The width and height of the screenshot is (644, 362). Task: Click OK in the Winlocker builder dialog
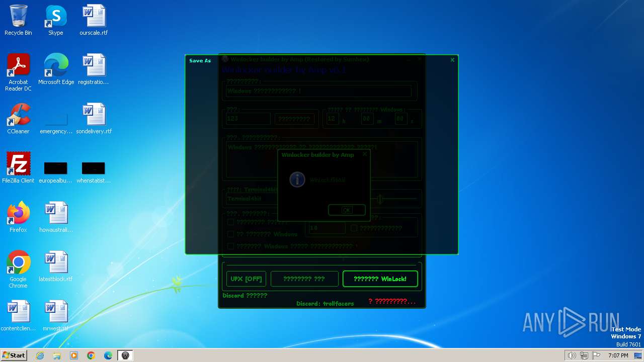[347, 210]
